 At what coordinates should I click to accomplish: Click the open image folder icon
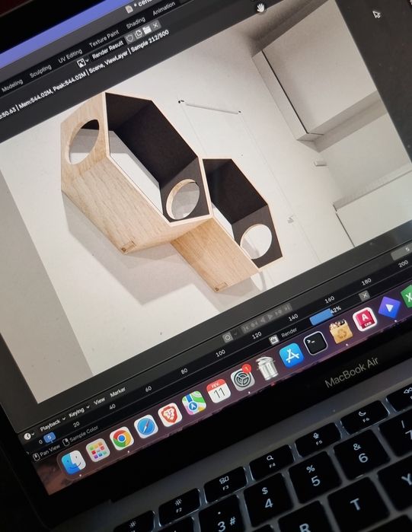click(x=147, y=30)
